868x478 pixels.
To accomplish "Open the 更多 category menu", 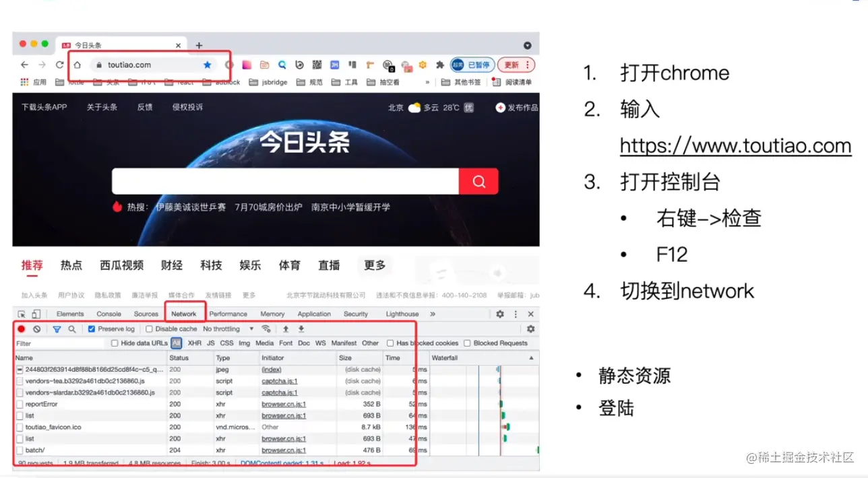I will pos(375,265).
